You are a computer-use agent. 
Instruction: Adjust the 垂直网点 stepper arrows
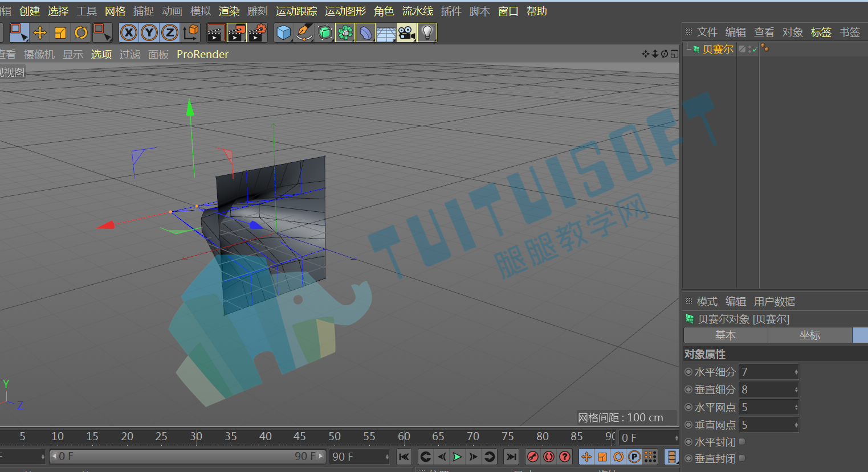796,425
